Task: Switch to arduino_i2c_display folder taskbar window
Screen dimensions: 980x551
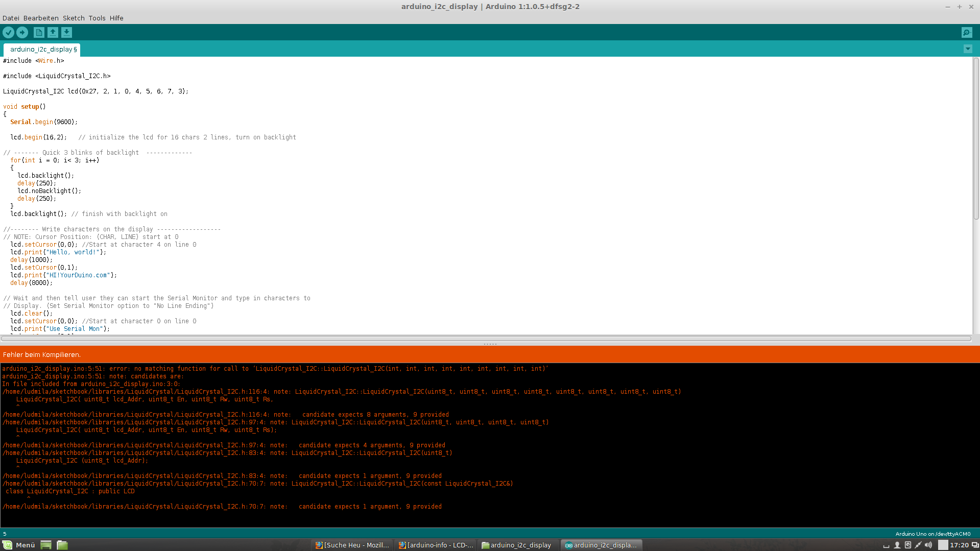Action: coord(517,545)
